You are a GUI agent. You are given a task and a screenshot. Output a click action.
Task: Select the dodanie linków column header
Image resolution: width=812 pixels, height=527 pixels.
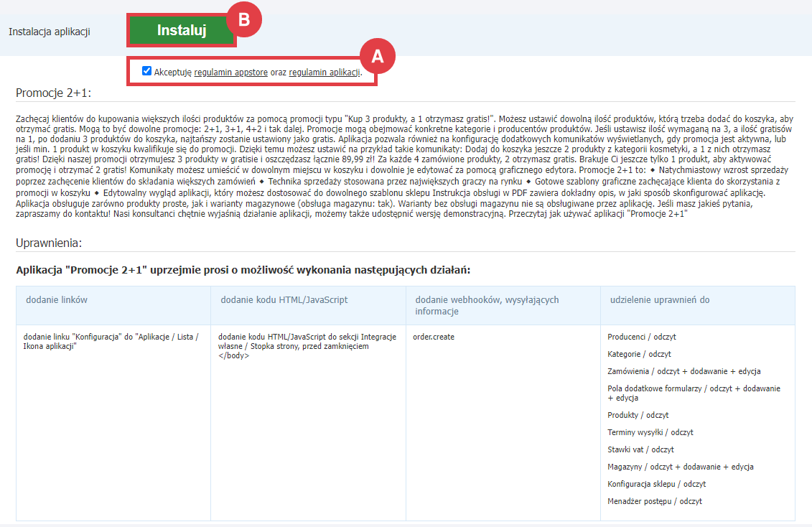[x=57, y=299]
